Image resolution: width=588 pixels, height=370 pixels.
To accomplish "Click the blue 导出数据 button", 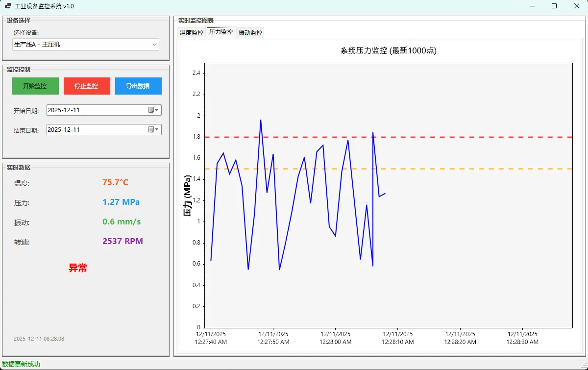I will click(x=138, y=86).
